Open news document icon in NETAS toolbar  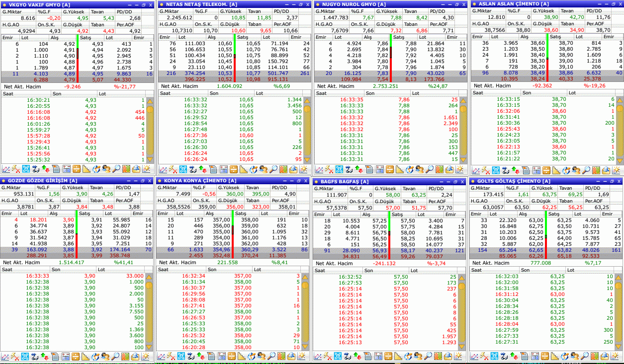coord(212,169)
